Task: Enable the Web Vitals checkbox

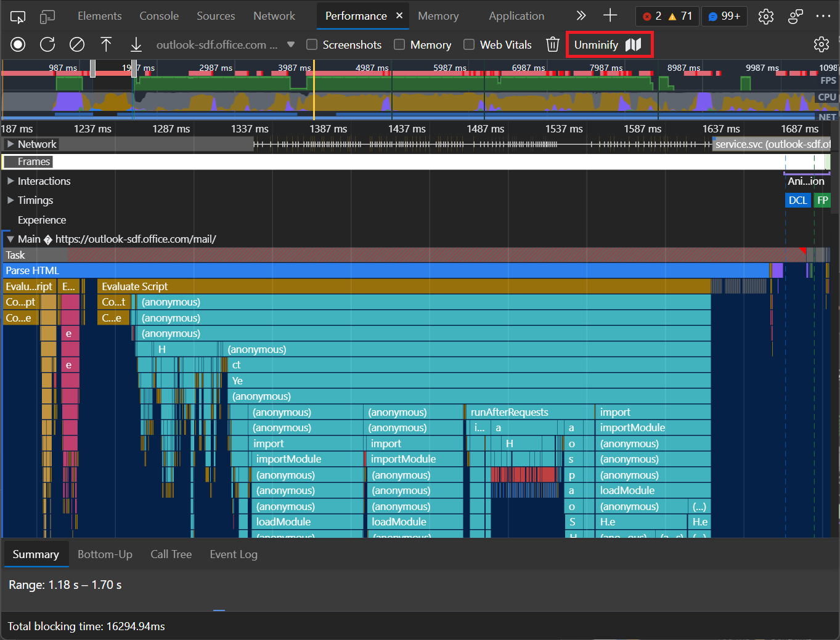Action: coord(469,44)
